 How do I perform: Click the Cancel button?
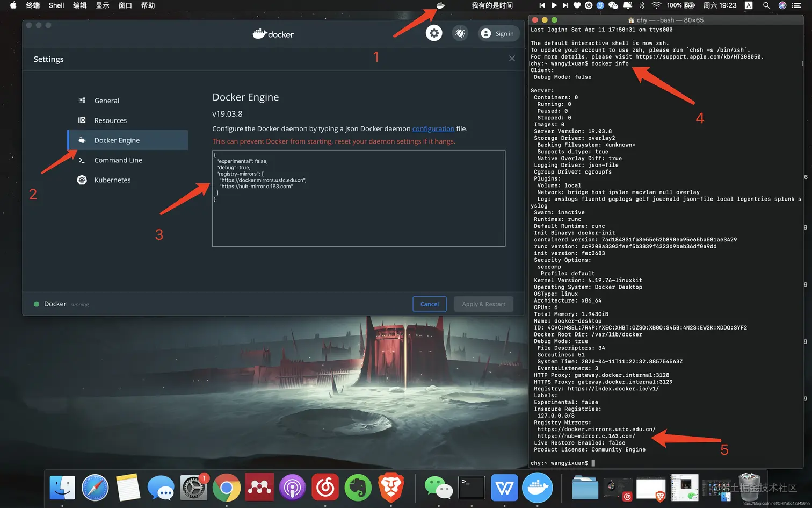pyautogui.click(x=430, y=304)
